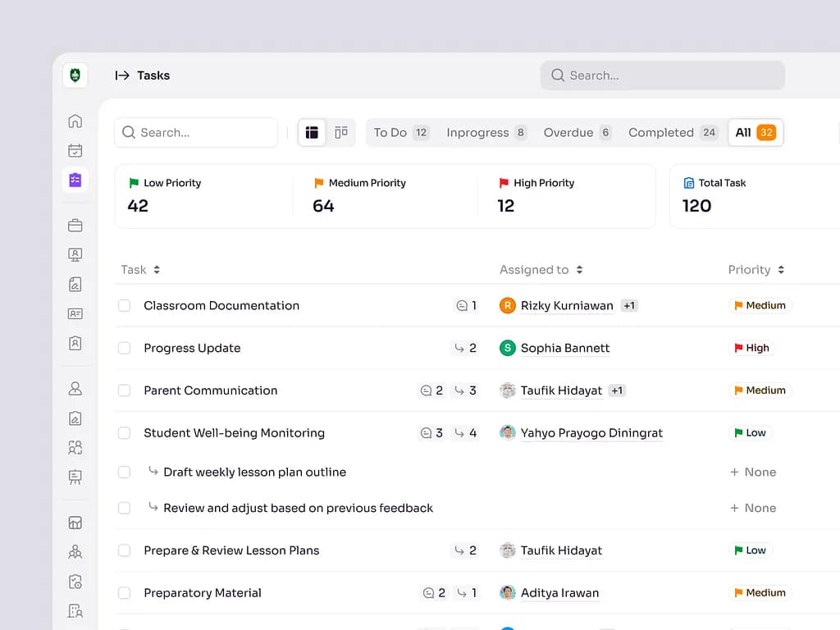Open Medium priority dropdown for Preparatory Material
The height and width of the screenshot is (630, 840).
click(760, 593)
